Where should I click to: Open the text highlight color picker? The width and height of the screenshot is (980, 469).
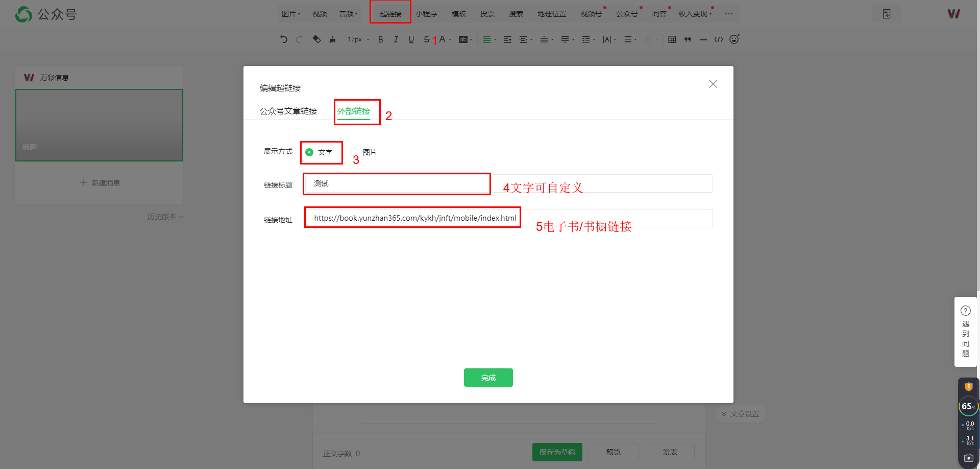tap(465, 39)
